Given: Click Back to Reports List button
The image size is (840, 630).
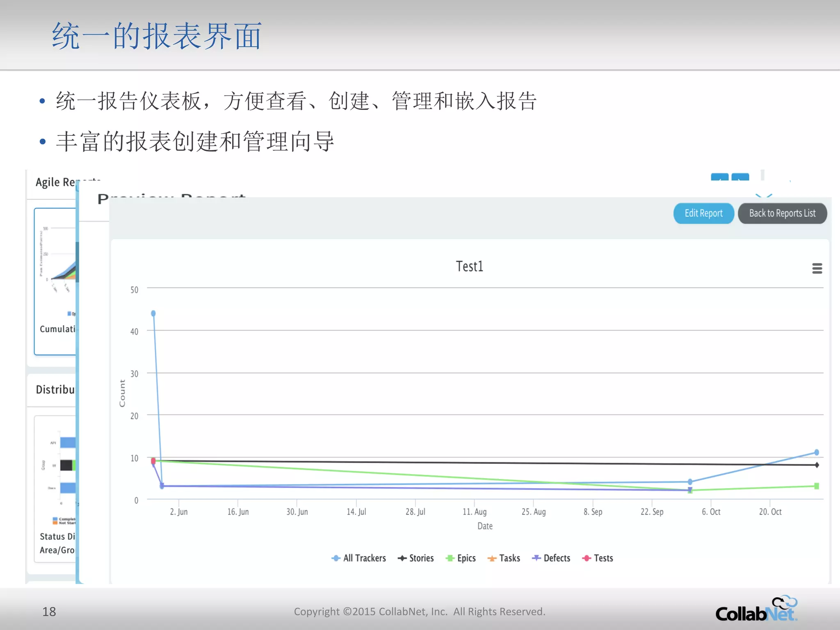Looking at the screenshot, I should point(782,213).
